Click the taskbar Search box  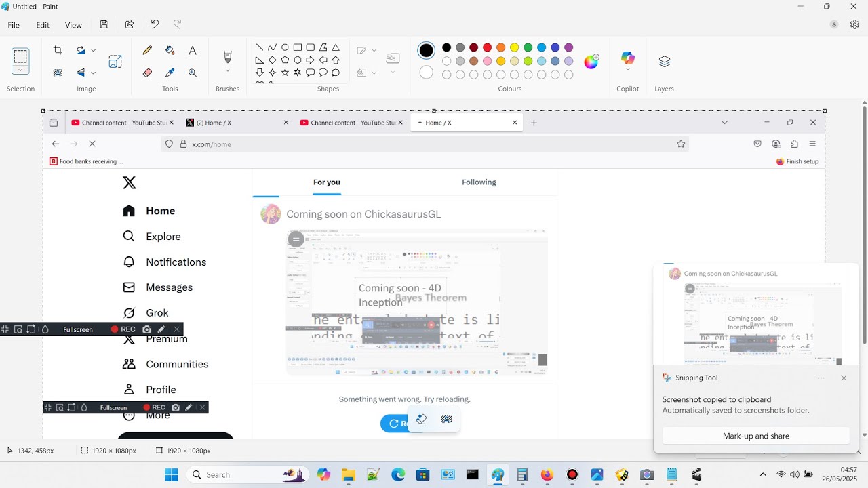(x=248, y=474)
